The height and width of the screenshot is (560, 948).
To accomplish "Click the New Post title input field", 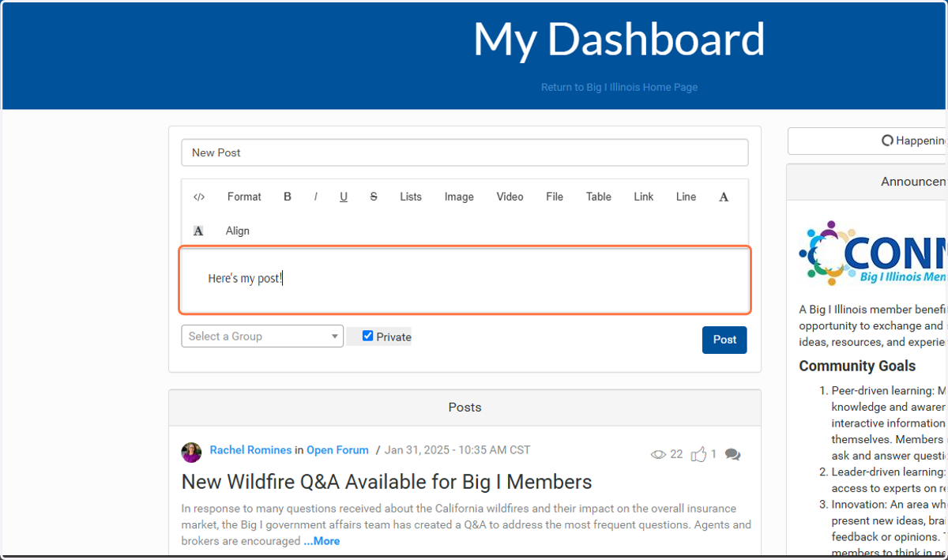I will pos(465,152).
